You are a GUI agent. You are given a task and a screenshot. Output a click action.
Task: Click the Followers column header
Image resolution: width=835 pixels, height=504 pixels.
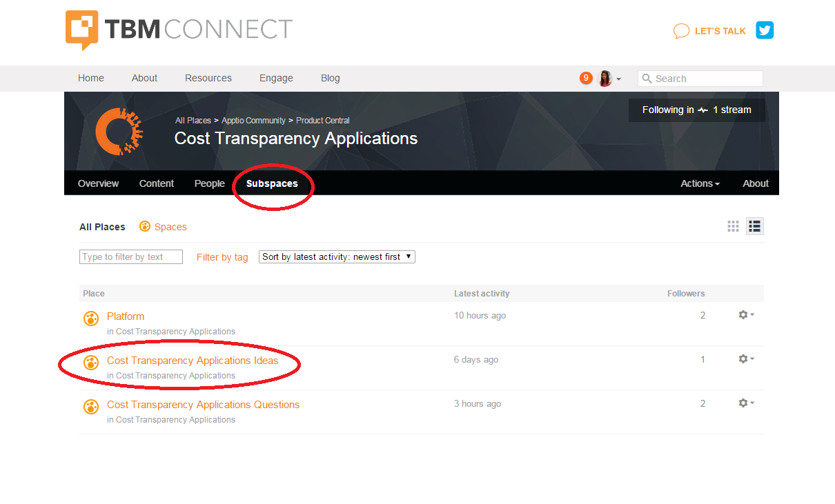point(686,294)
